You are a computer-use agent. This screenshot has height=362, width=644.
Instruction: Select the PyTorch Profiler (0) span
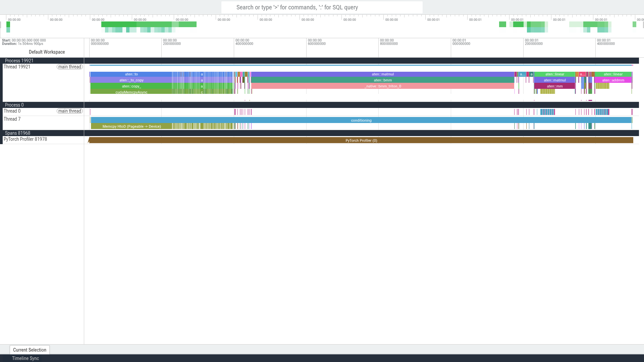pyautogui.click(x=361, y=140)
